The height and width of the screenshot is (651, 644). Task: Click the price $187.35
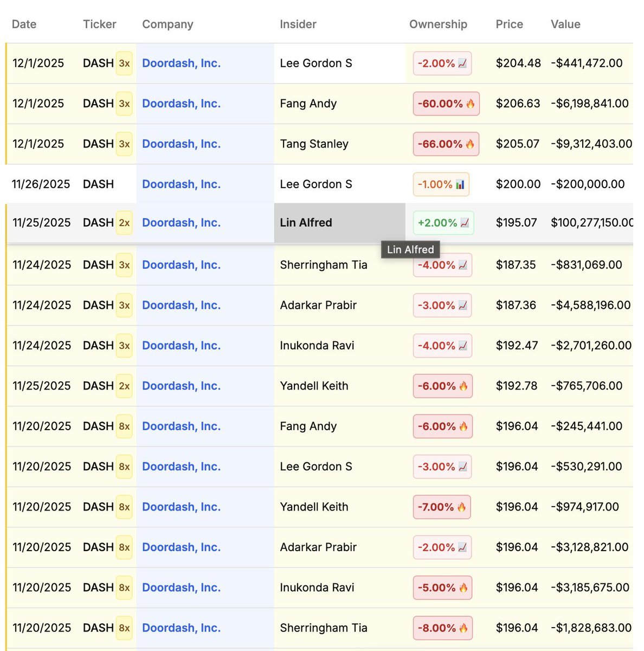click(516, 265)
